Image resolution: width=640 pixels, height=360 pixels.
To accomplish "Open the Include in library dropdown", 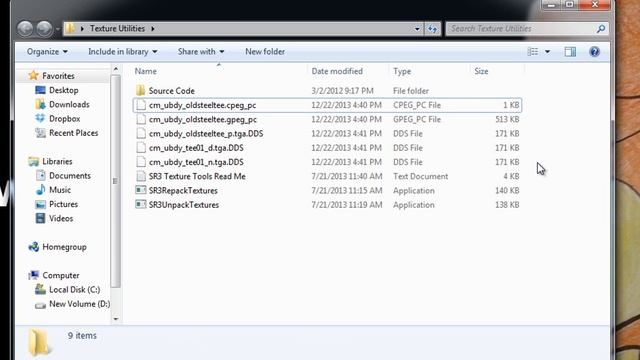I will [122, 52].
